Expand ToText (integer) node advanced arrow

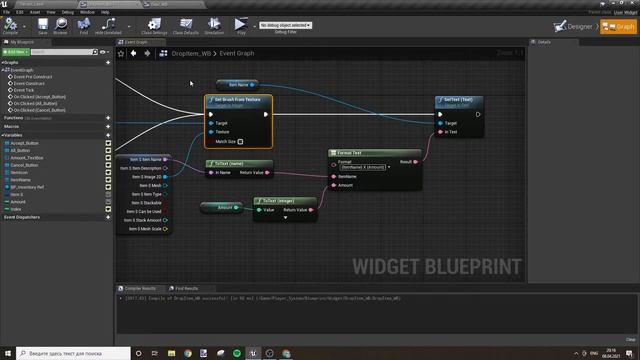point(285,218)
